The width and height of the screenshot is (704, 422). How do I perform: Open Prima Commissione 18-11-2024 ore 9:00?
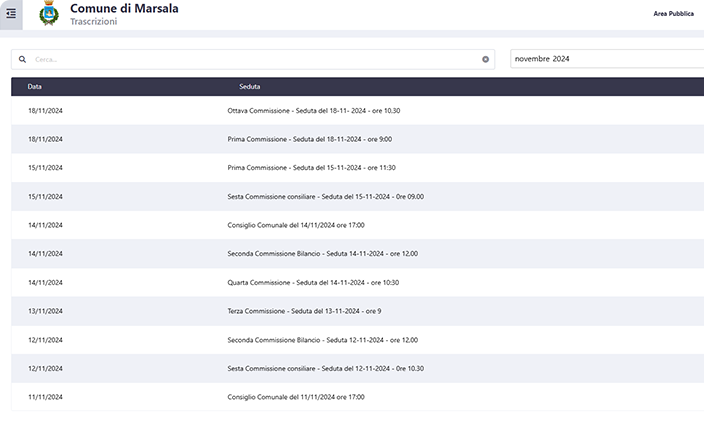(x=309, y=139)
